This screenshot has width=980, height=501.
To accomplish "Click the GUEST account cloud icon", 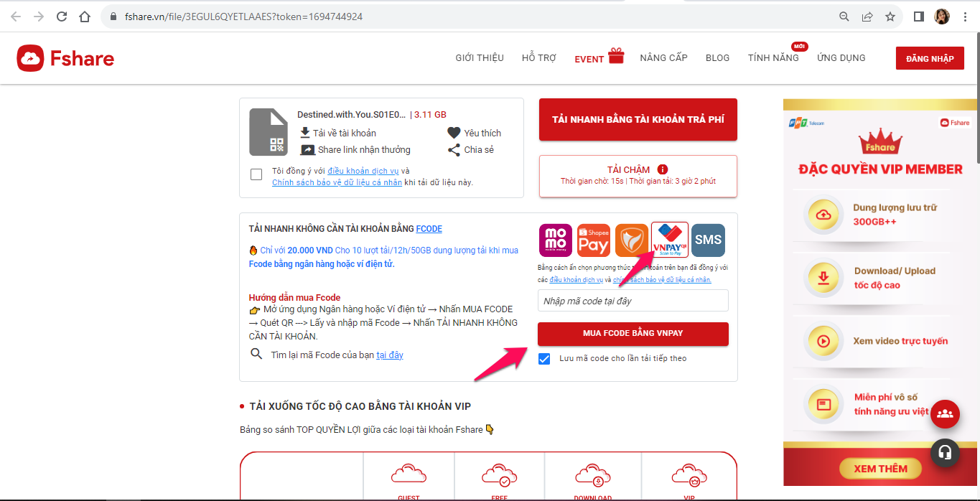I will [409, 474].
